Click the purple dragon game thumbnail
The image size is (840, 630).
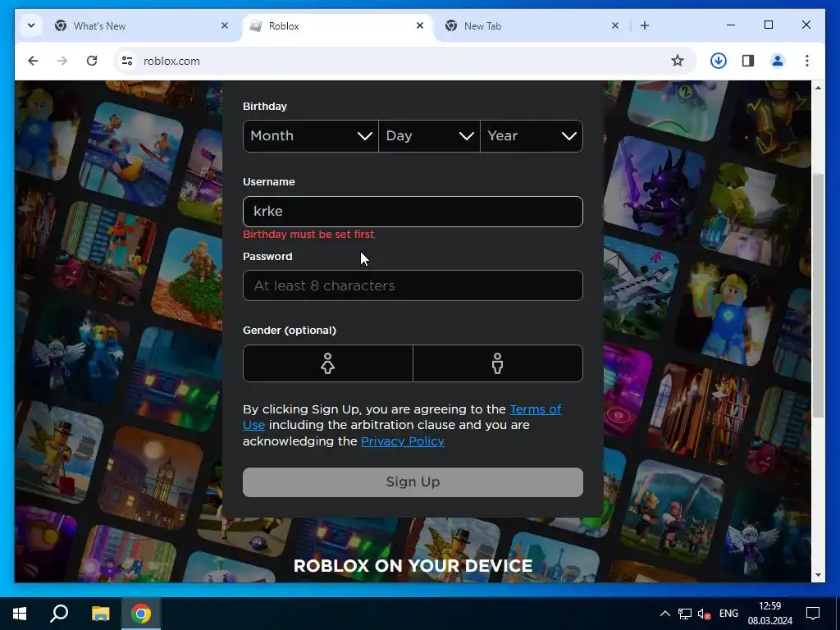coord(654,187)
